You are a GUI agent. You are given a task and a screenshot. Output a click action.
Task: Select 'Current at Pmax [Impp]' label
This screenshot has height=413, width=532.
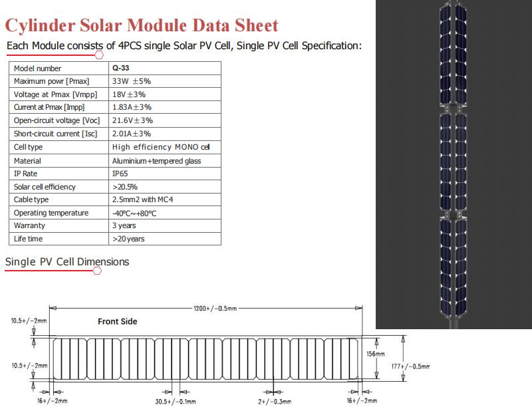click(x=49, y=107)
